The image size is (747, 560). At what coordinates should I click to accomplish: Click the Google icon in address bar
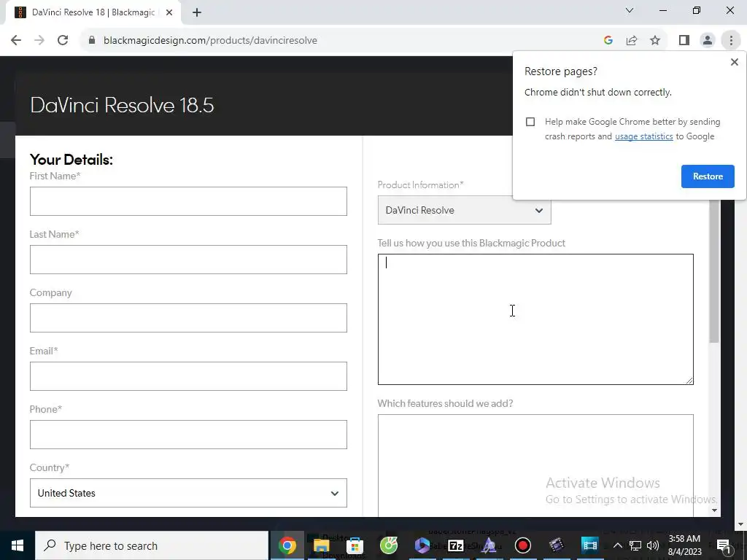tap(608, 41)
